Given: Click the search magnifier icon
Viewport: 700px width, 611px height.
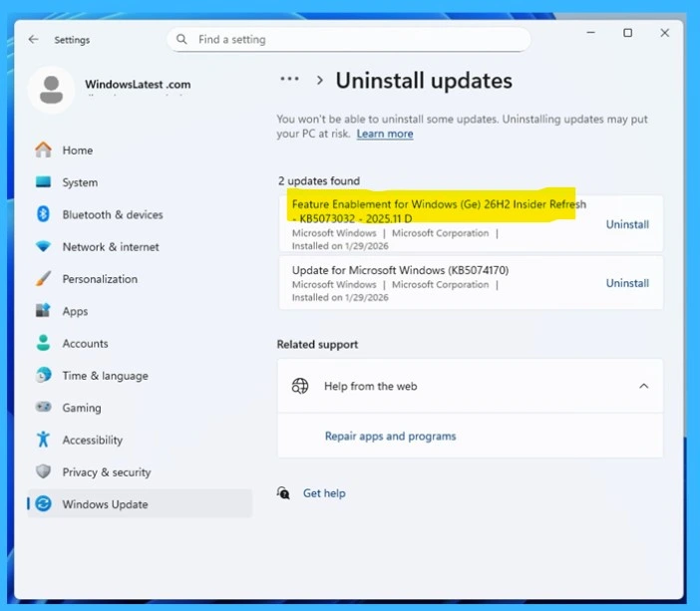Looking at the screenshot, I should click(181, 39).
